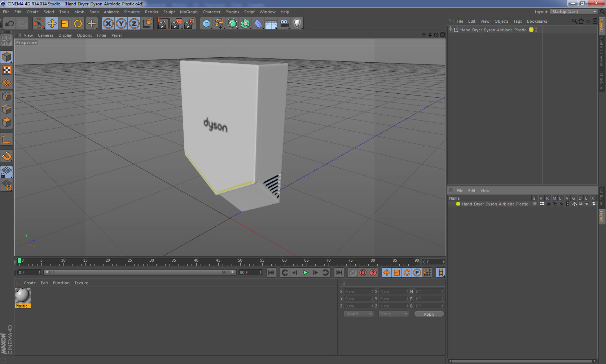This screenshot has width=606, height=364.
Task: Open the Floor environment icon
Action: pyautogui.click(x=271, y=24)
